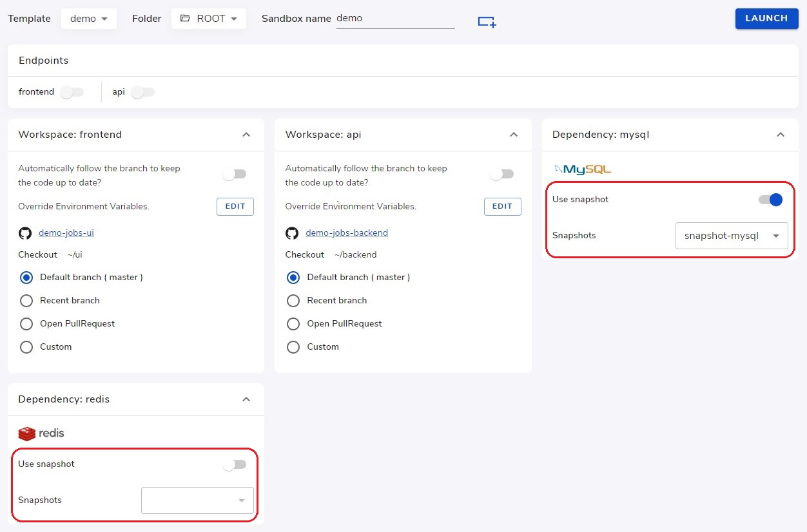Collapse the Workspace: frontend panel
The image size is (807, 532).
click(246, 135)
